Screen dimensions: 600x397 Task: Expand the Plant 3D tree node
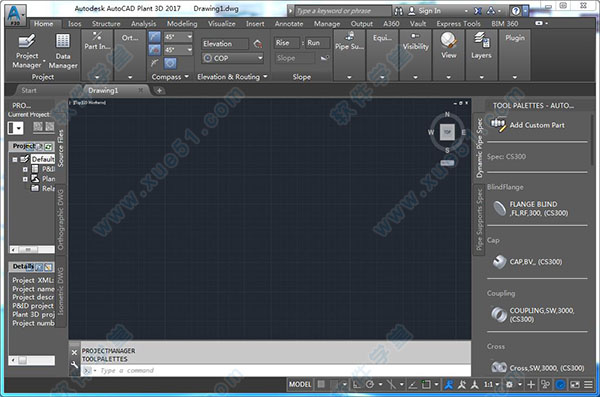pos(25,179)
